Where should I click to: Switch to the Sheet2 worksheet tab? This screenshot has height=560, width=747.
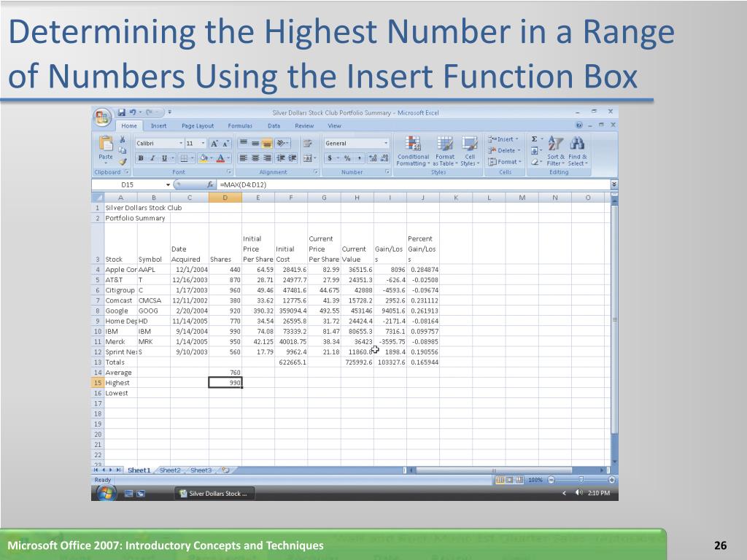point(170,470)
